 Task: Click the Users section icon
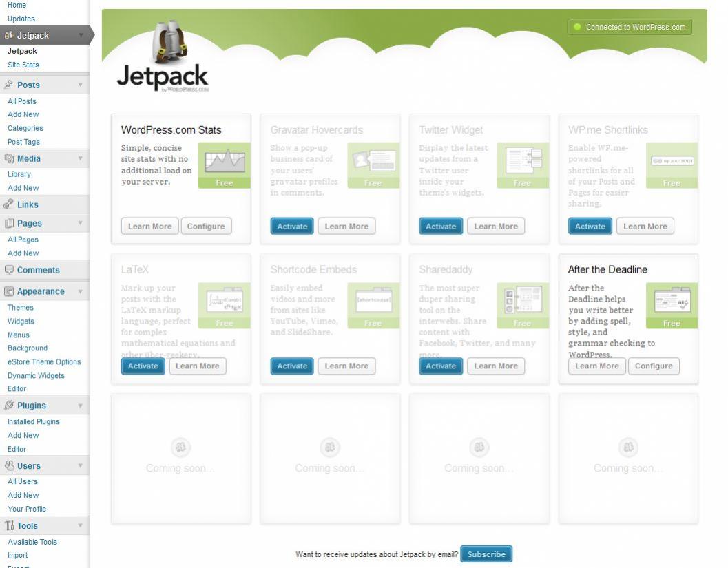coord(9,465)
